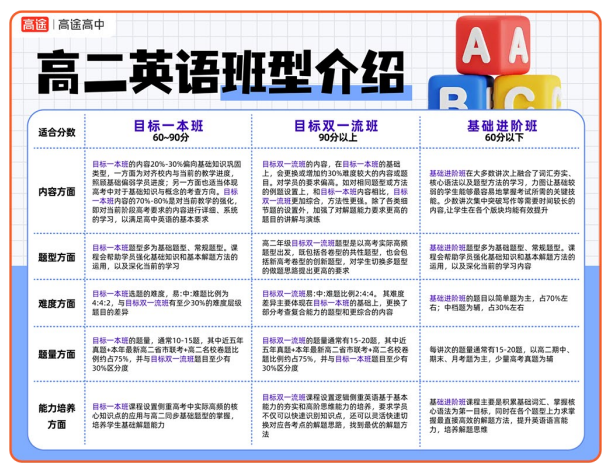Select the 目标一本班 column heading
Image resolution: width=615 pixels, height=470 pixels.
tap(169, 126)
